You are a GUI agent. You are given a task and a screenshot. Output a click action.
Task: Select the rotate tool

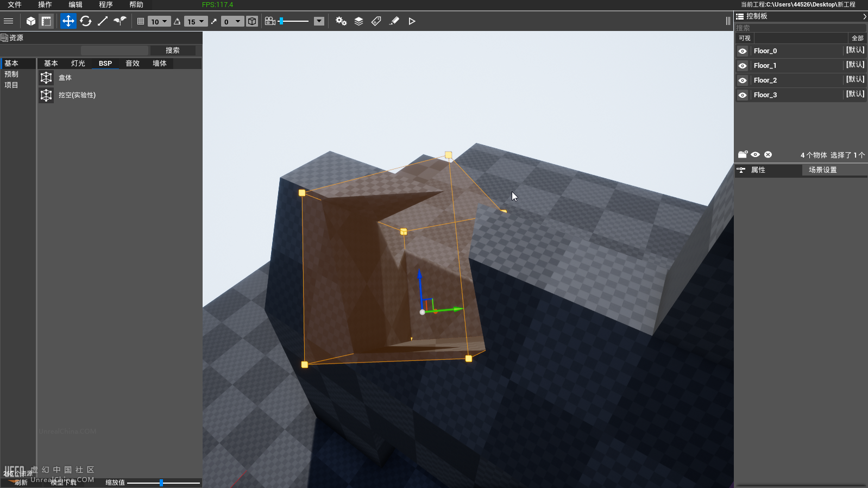point(85,21)
